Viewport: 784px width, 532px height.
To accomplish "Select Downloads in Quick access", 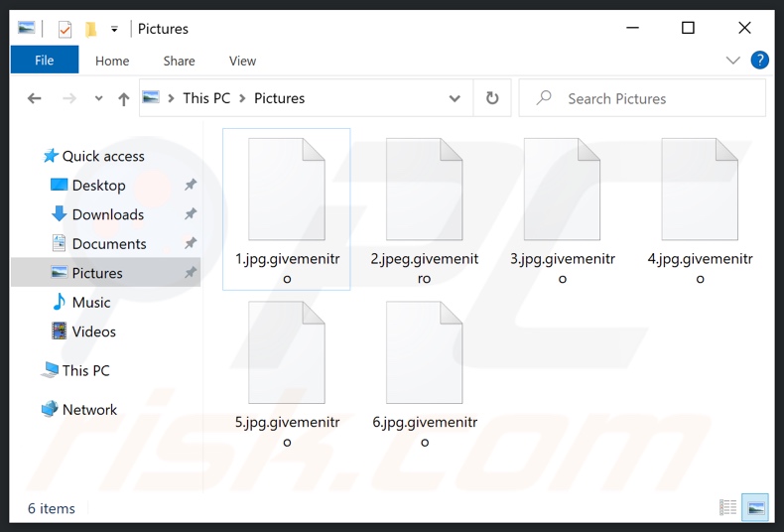I will coord(107,214).
